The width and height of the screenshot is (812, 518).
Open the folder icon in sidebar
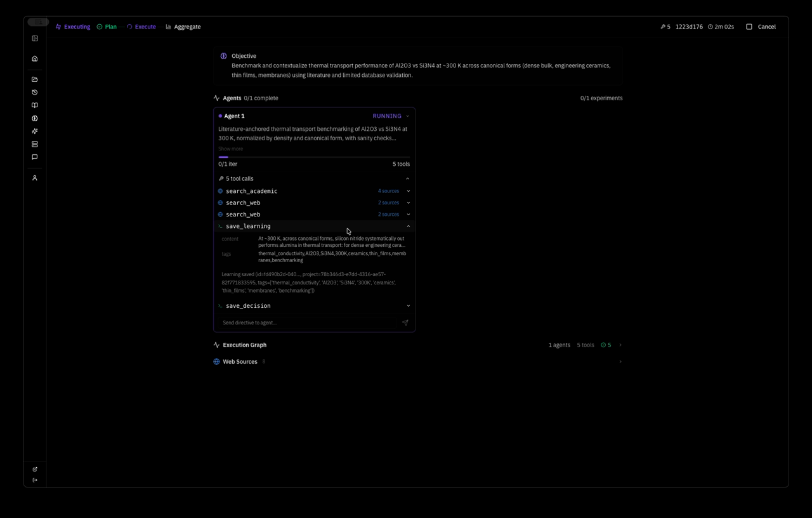35,79
